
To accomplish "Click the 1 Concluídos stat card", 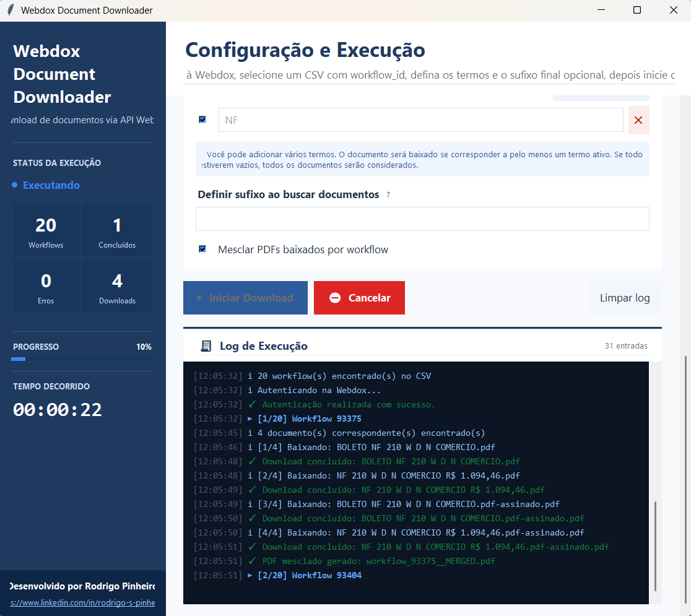I will (117, 230).
